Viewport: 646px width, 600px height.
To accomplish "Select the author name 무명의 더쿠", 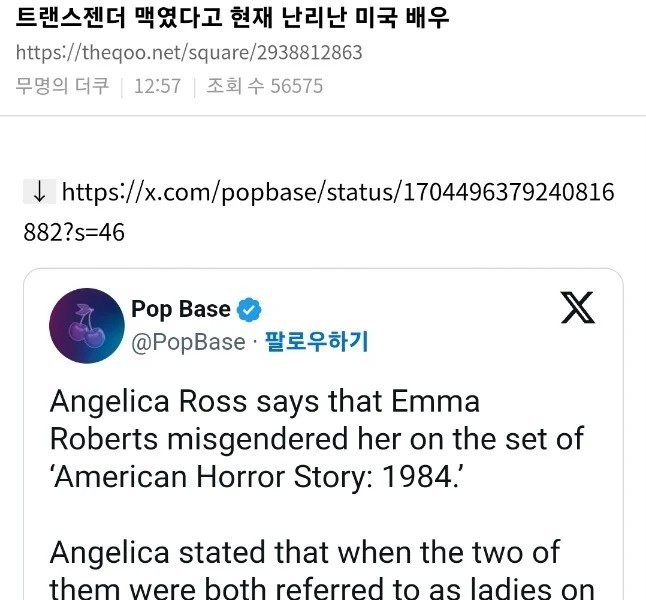I will point(62,86).
